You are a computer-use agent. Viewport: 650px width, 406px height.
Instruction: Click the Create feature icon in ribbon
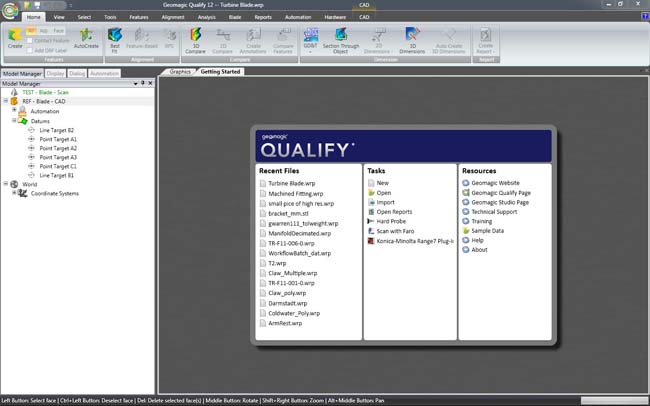point(15,35)
